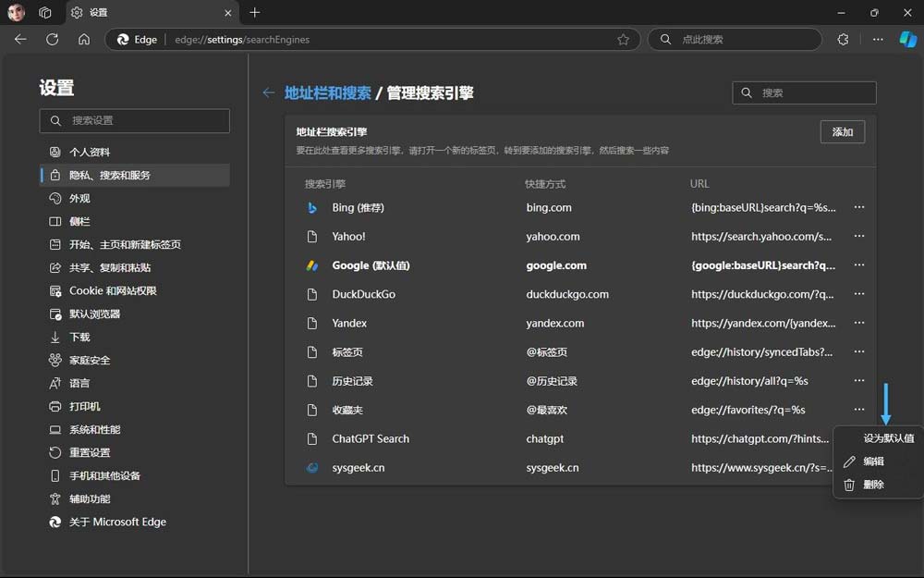924x578 pixels.
Task: Select the edge://history/all?q=%s URL
Action: 749,381
